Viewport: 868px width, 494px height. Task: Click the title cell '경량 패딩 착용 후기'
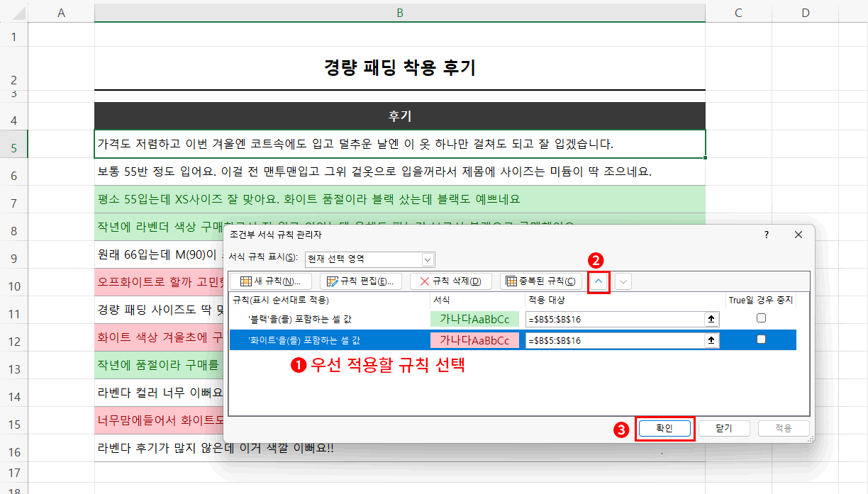(x=400, y=68)
